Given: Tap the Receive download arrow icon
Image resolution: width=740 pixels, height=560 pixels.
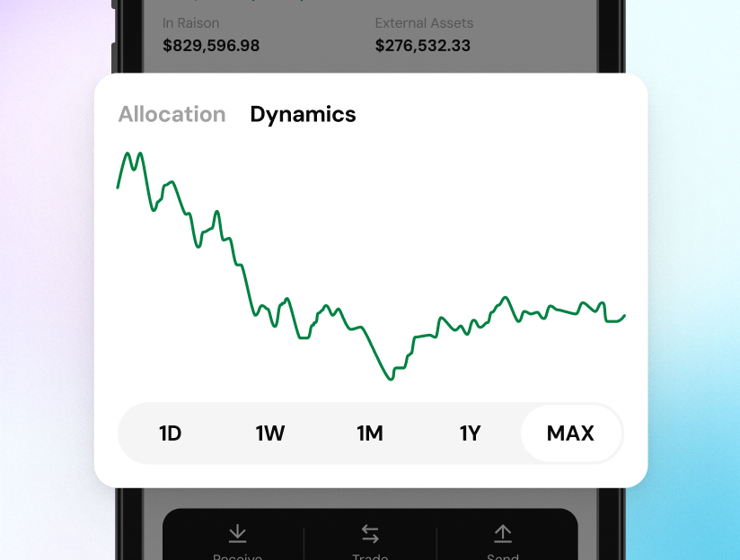Looking at the screenshot, I should click(x=237, y=533).
